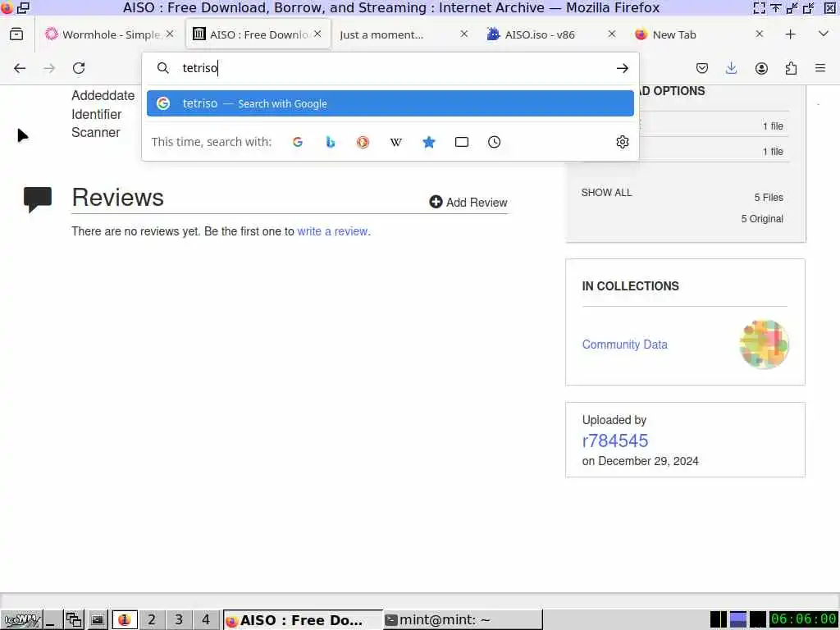This screenshot has height=630, width=840.
Task: Close the Wormhole tab
Action: coord(170,34)
